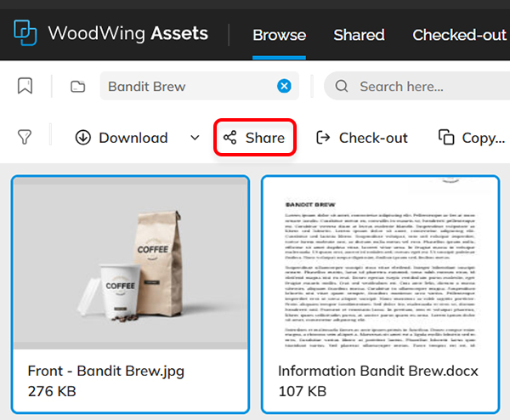
Task: Click the WoodWing Assets logo icon
Action: (25, 33)
